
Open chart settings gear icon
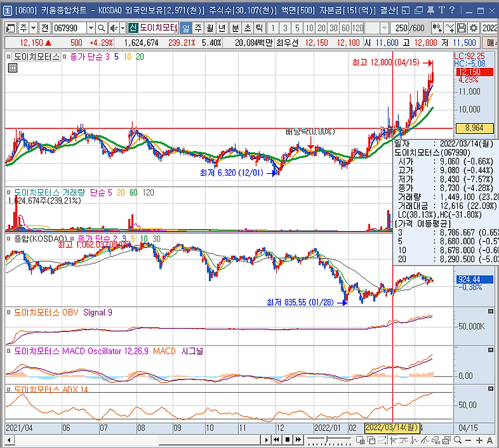coord(474,29)
